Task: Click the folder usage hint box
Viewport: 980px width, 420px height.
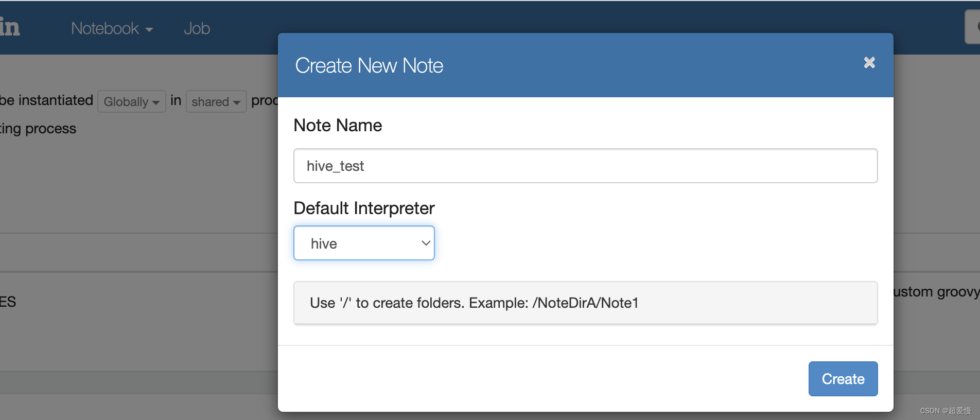Action: click(585, 303)
